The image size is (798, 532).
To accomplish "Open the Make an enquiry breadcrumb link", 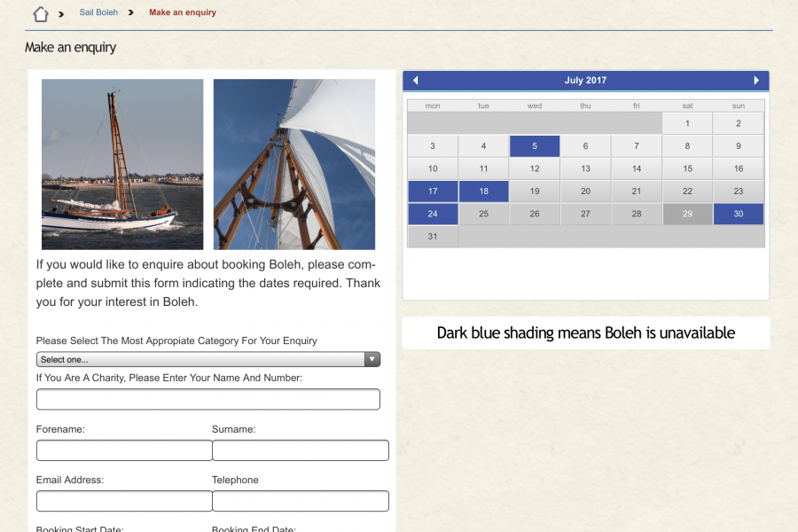I will click(x=182, y=12).
